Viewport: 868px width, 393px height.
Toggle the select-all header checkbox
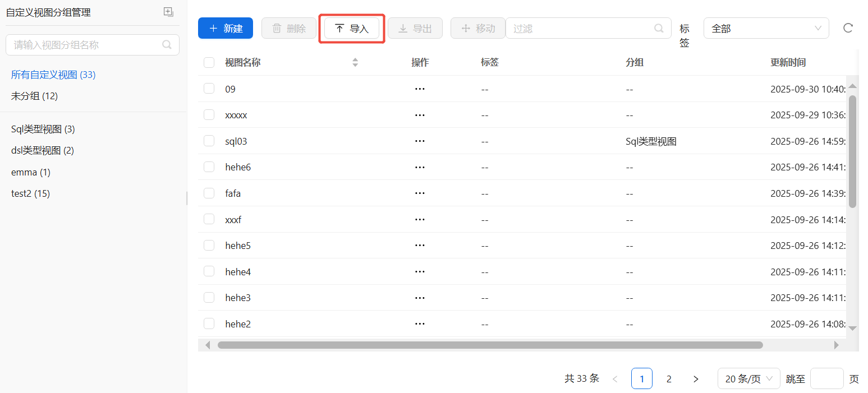click(209, 62)
